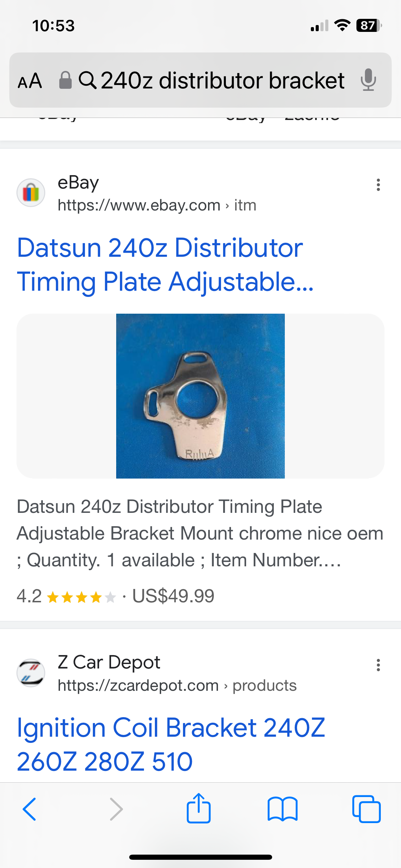Open Ignition Coil Bracket 240Z link
Viewport: 401px width, 868px height.
[x=171, y=745]
